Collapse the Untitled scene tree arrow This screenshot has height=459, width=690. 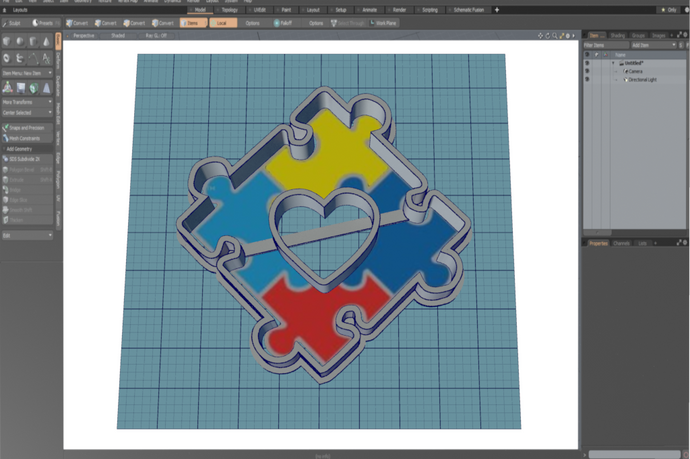[613, 63]
